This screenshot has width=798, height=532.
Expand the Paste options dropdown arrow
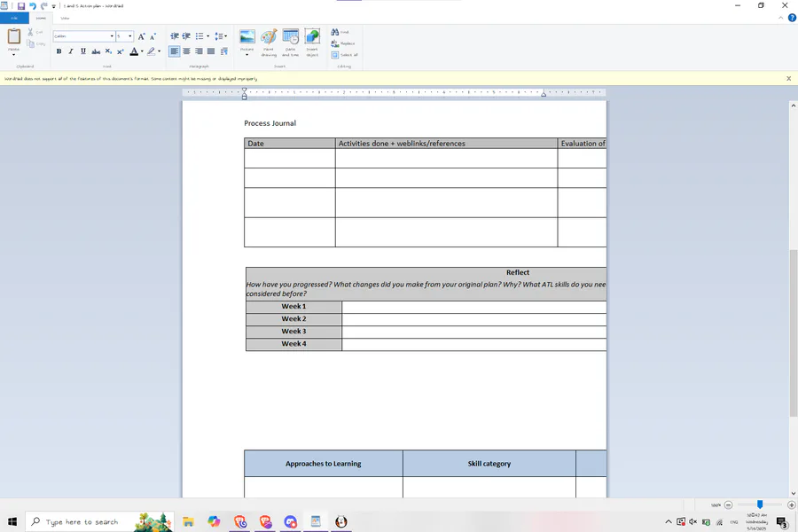click(13, 54)
